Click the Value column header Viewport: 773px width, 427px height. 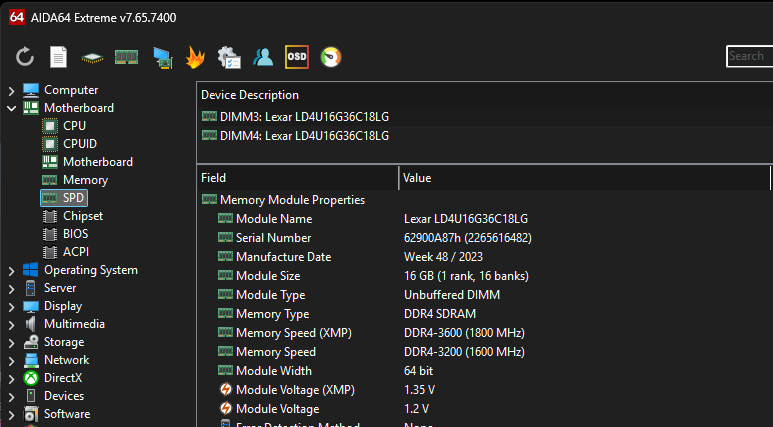point(584,178)
